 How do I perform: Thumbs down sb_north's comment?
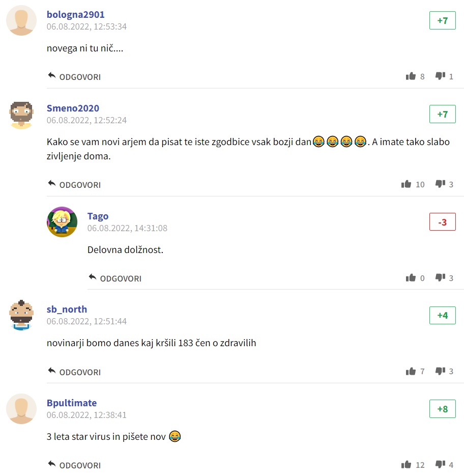(x=440, y=371)
